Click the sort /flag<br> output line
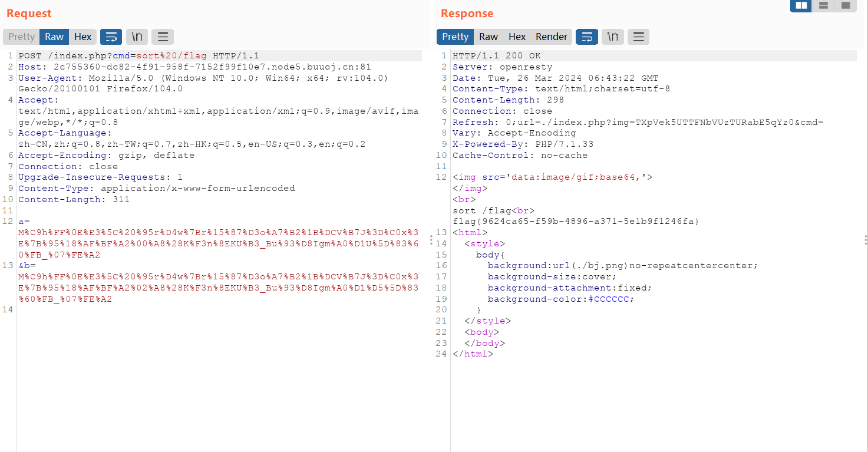868x452 pixels. click(493, 211)
